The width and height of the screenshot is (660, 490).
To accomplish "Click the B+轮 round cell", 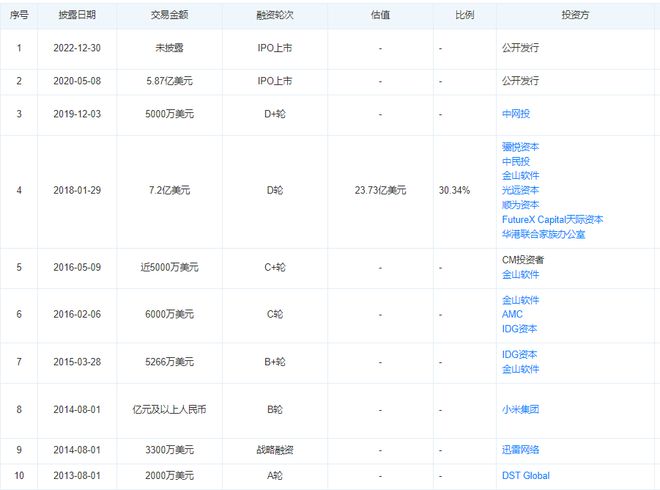I will (x=275, y=362).
